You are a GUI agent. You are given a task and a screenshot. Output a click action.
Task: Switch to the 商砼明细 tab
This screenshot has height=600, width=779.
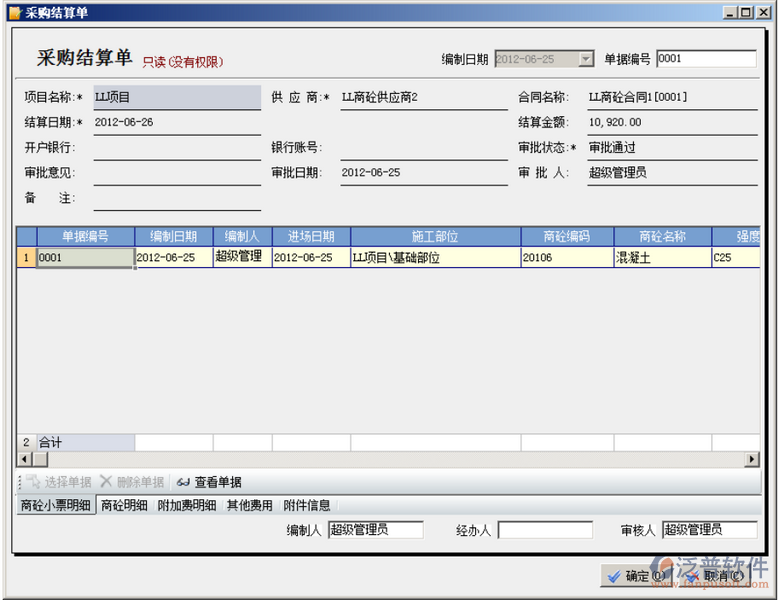pyautogui.click(x=124, y=506)
